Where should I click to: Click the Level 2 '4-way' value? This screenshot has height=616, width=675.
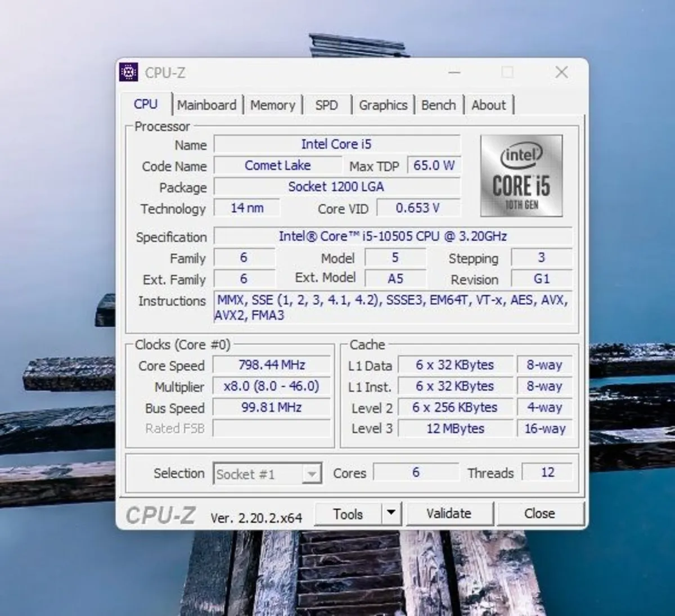544,407
